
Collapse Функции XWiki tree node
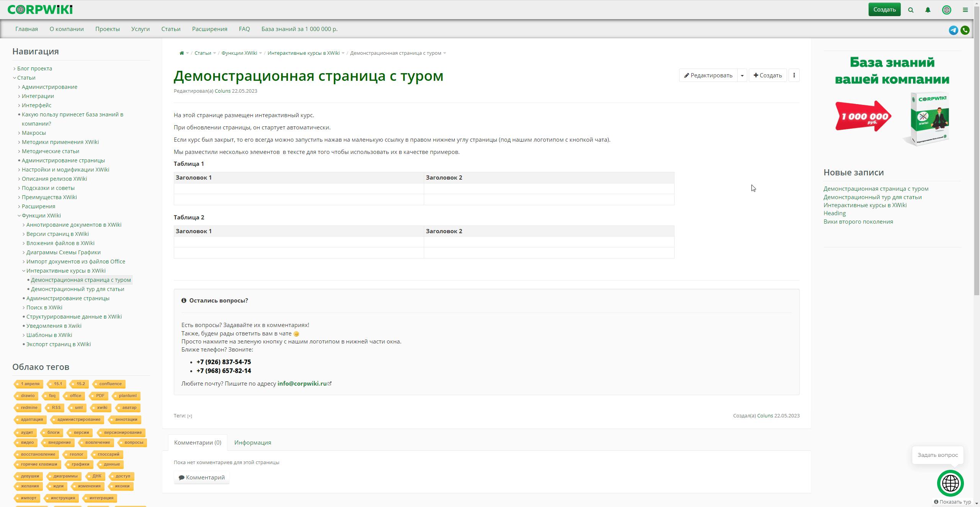pyautogui.click(x=19, y=216)
